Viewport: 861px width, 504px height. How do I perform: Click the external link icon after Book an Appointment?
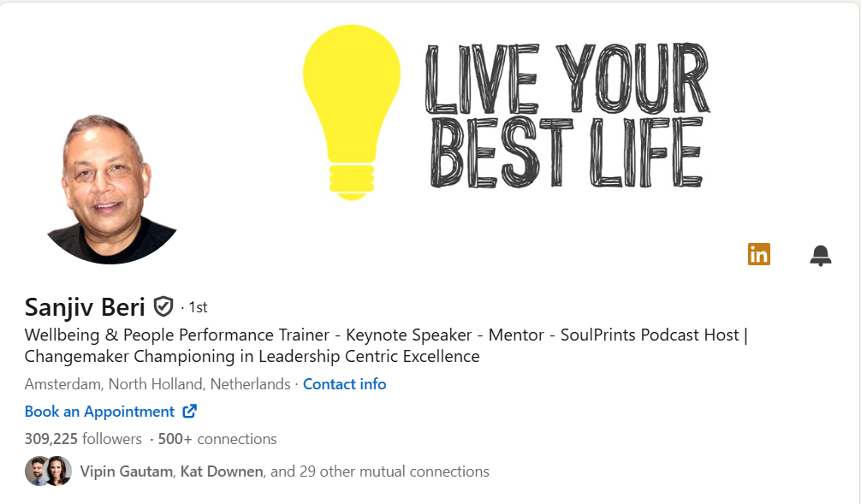(x=190, y=412)
